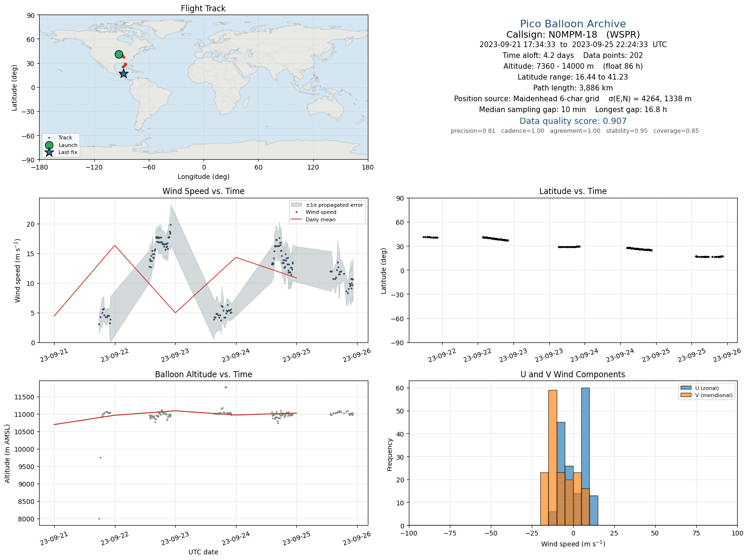This screenshot has width=748, height=560.
Task: Click the "±1σ propagated error" legend label
Action: pos(334,205)
